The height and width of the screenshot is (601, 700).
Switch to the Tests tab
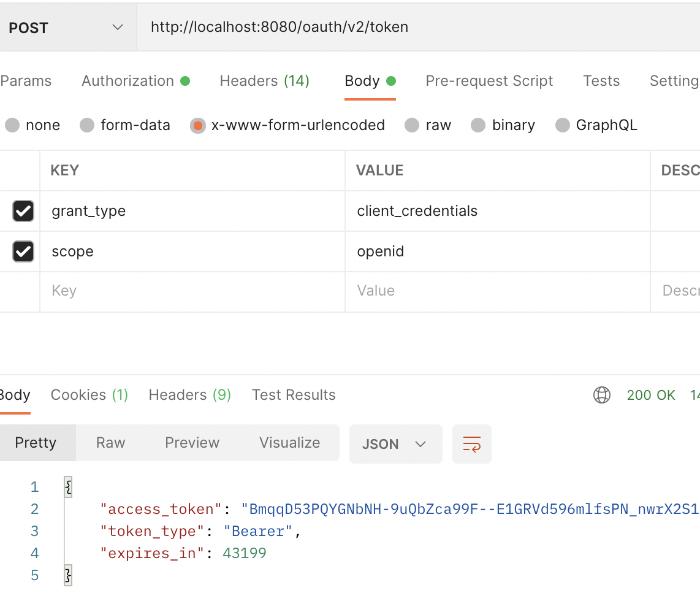pos(601,80)
